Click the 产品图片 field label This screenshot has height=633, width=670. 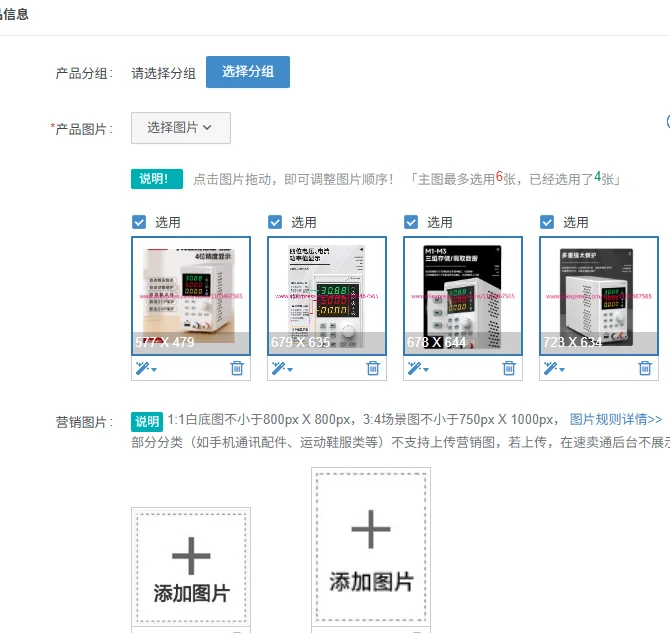[82, 129]
